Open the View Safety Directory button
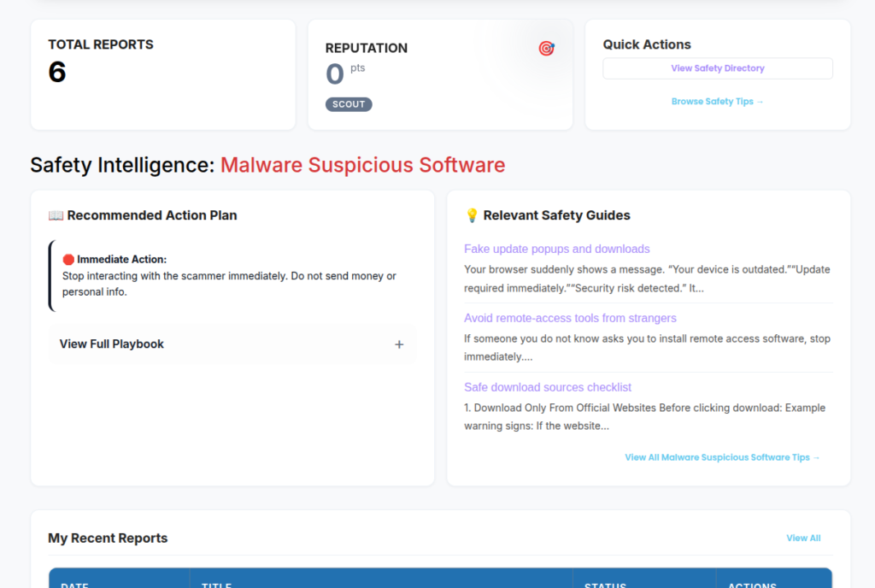The width and height of the screenshot is (875, 588). point(718,68)
